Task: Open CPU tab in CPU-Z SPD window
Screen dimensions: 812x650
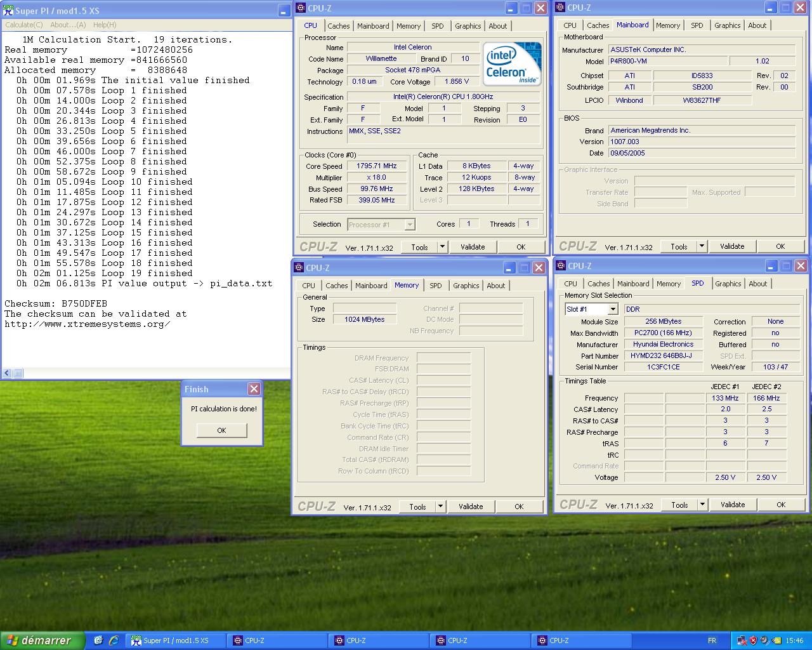Action: point(570,284)
